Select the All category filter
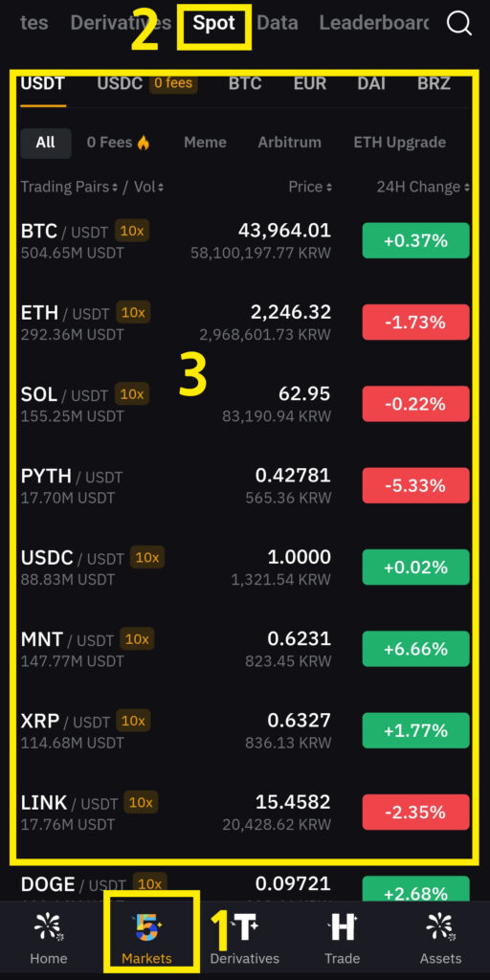 point(46,142)
